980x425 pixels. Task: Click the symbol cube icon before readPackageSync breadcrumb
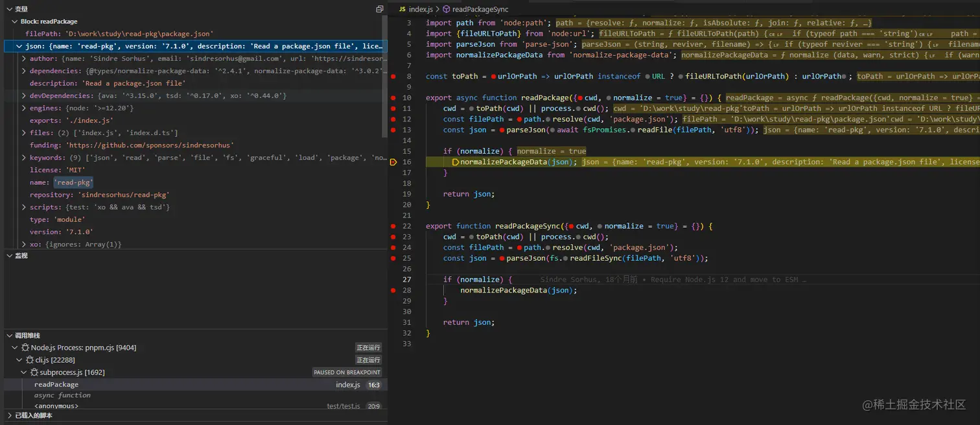pyautogui.click(x=447, y=9)
